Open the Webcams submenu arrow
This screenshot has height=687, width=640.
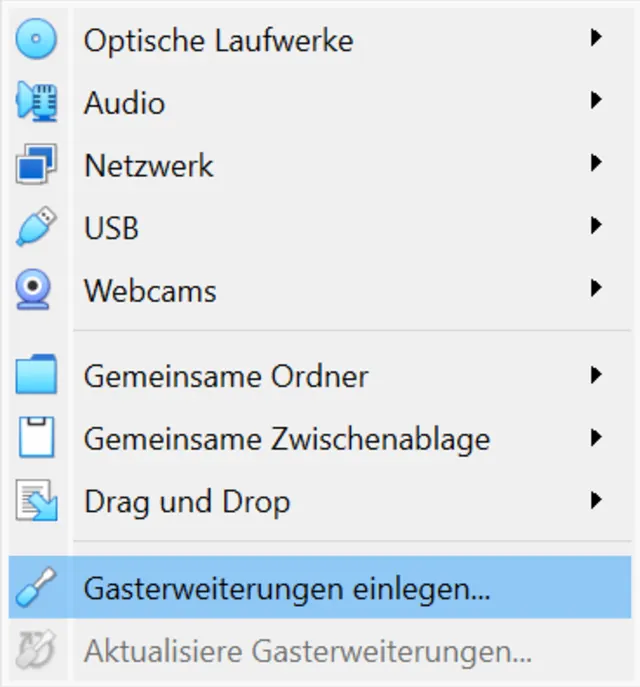click(596, 289)
